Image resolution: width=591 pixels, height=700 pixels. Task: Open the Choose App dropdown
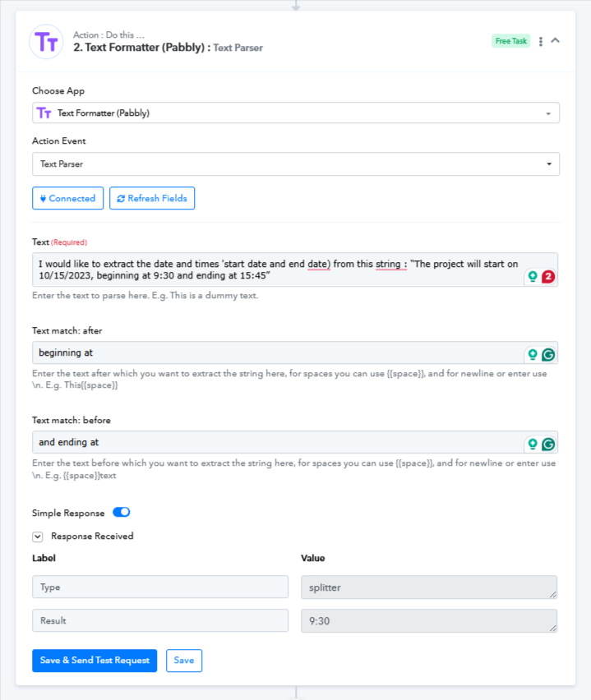296,113
